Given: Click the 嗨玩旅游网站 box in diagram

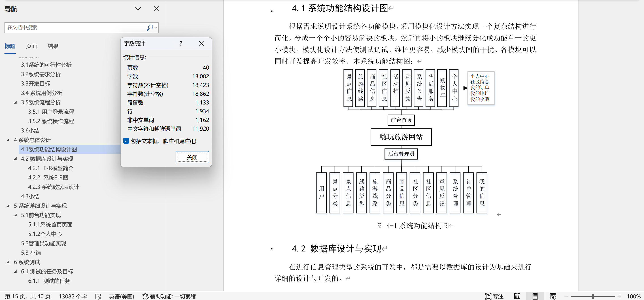Looking at the screenshot, I should click(x=401, y=137).
